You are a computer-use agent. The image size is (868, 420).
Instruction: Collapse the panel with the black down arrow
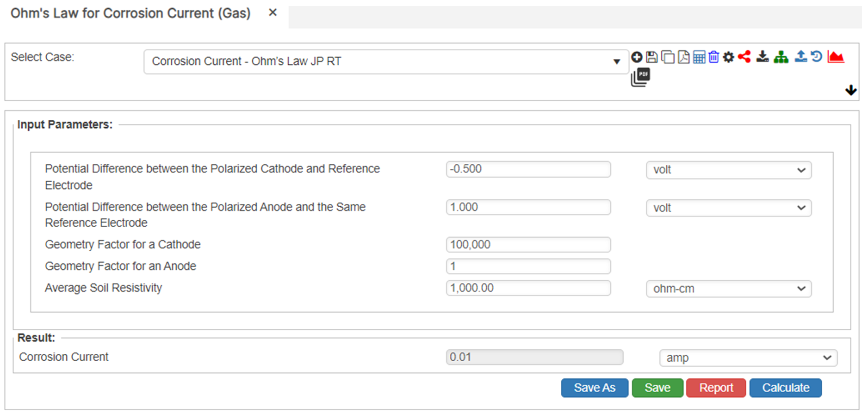(x=850, y=90)
